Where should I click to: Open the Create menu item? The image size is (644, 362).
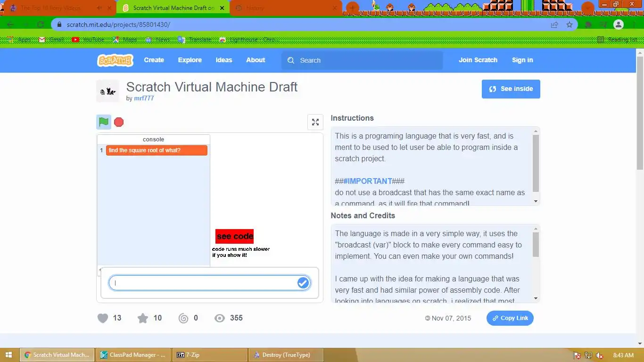coord(154,60)
